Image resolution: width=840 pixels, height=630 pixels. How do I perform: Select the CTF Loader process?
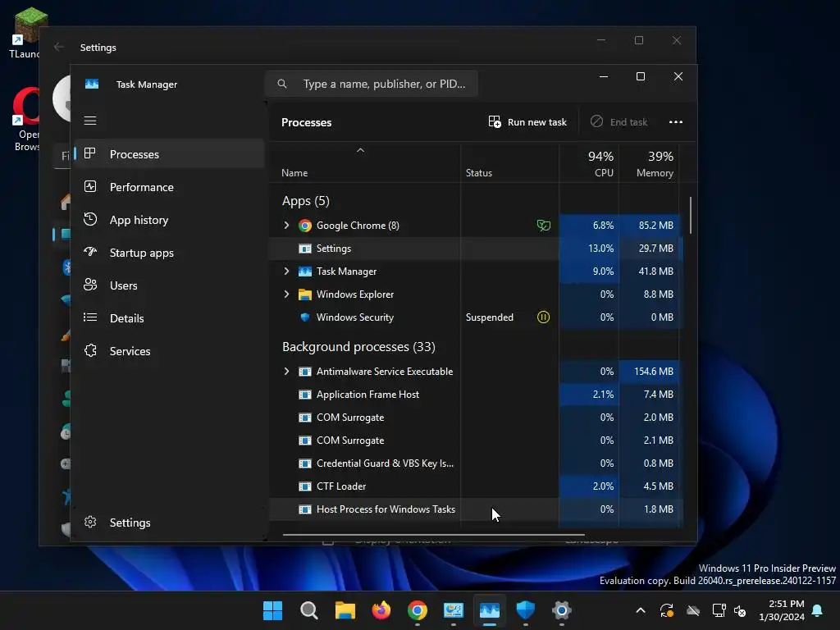(x=477, y=486)
